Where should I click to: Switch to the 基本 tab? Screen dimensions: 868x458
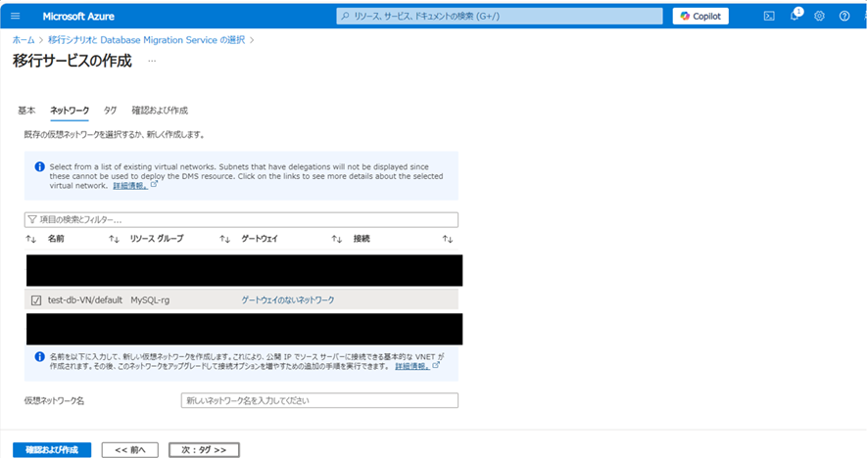click(27, 111)
